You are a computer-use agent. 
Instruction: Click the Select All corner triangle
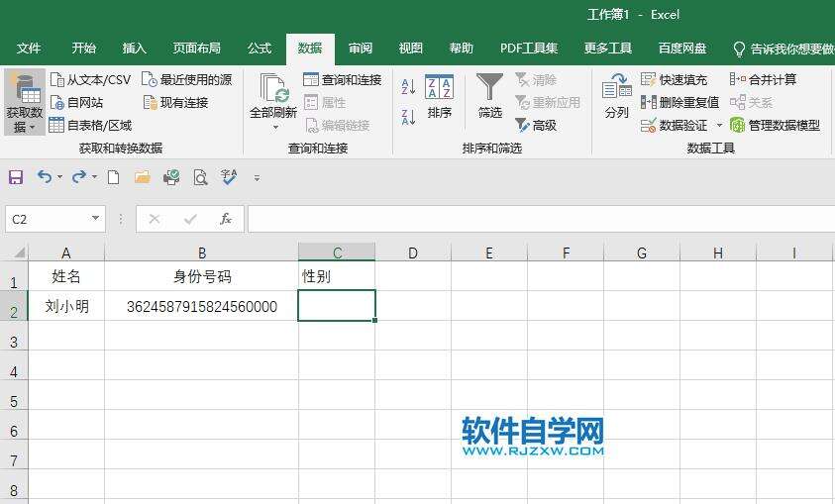coord(19,252)
